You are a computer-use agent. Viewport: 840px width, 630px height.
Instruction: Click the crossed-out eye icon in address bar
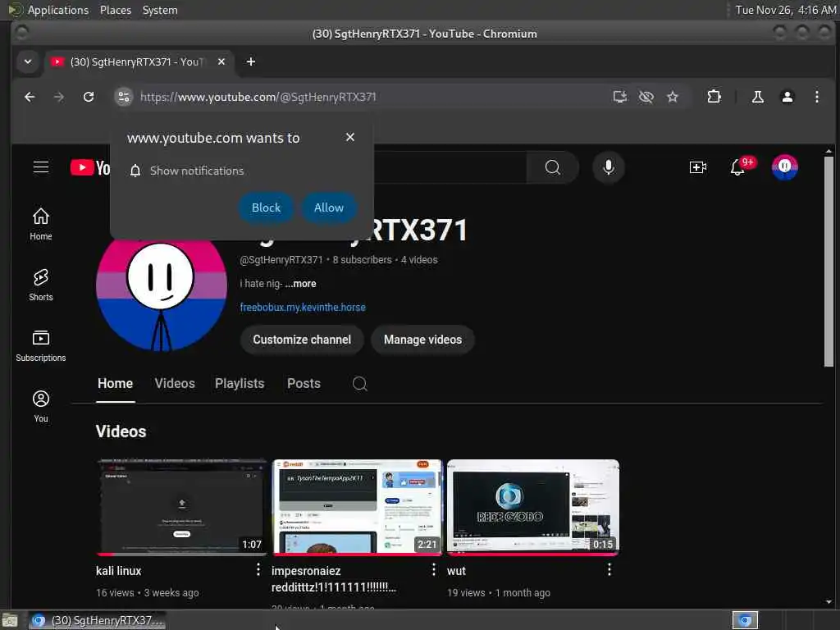pyautogui.click(x=646, y=97)
